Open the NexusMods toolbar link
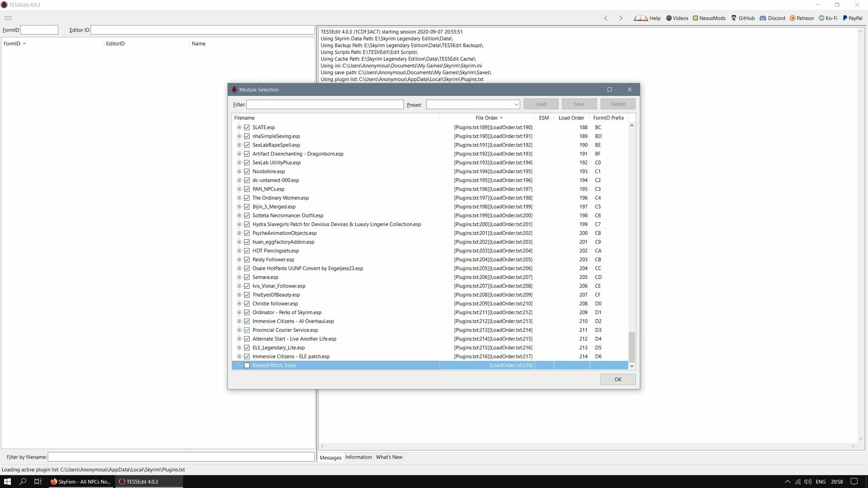 pos(709,18)
